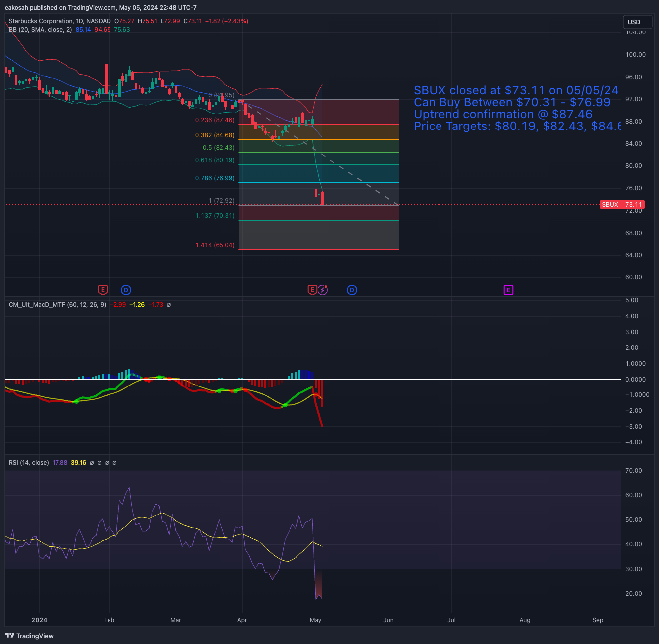This screenshot has height=644, width=659.
Task: Select the CM_Ult_MacD_MTF (60, 12, 26, 9) legend
Action: (57, 305)
